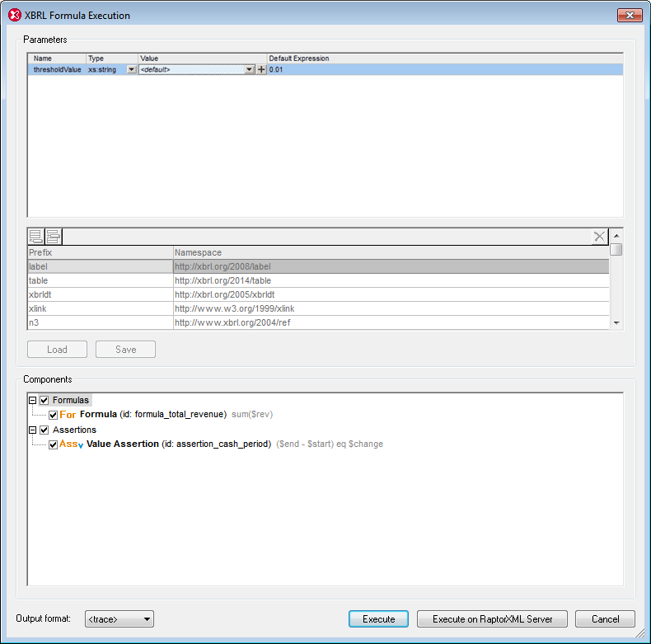Collapse the Formulas tree node

[32, 401]
